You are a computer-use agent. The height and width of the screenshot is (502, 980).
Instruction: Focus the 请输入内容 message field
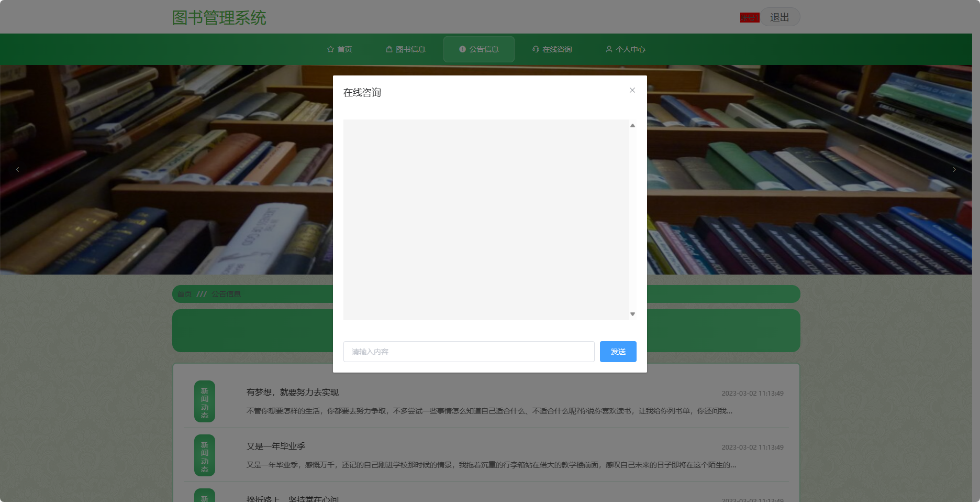point(469,352)
